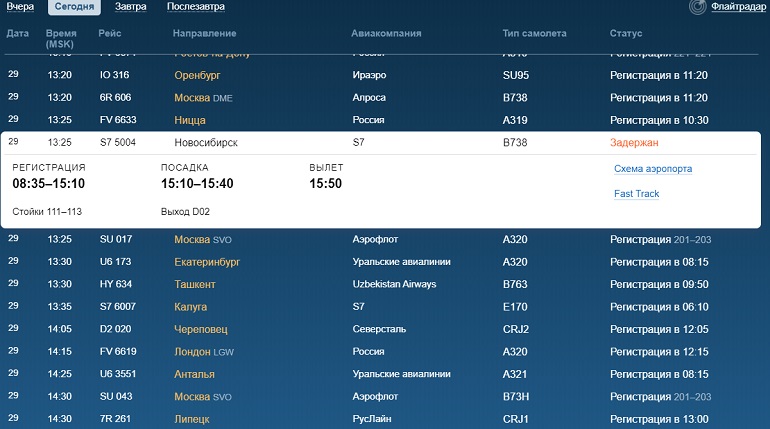The image size is (770, 429).
Task: Click the flight number IO 316
Action: coord(114,75)
